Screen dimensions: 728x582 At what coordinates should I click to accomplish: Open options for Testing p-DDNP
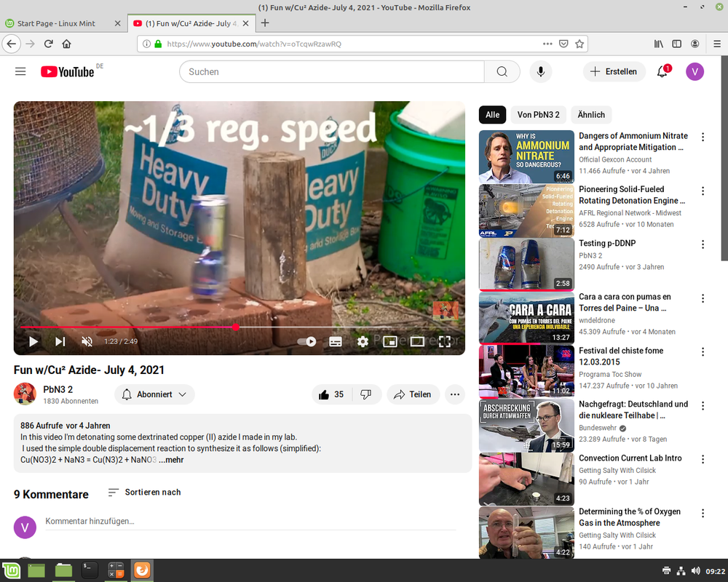[x=703, y=244]
